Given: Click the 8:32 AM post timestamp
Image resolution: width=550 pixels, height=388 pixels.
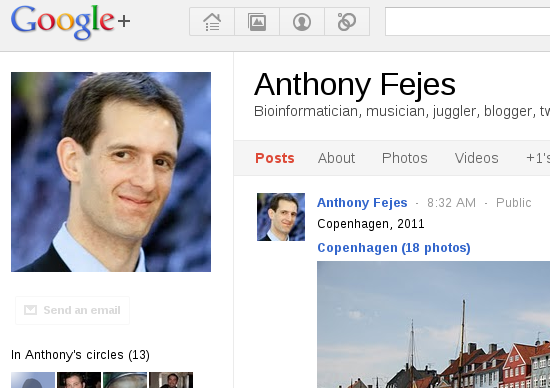Looking at the screenshot, I should point(451,203).
